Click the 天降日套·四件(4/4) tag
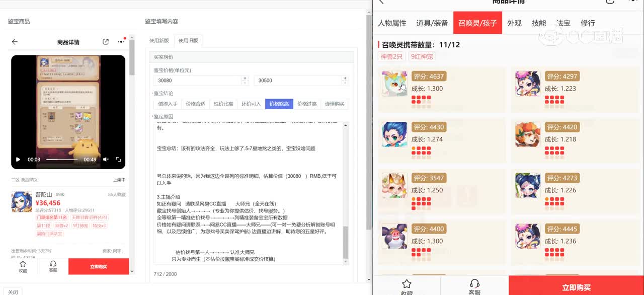 [x=89, y=217]
